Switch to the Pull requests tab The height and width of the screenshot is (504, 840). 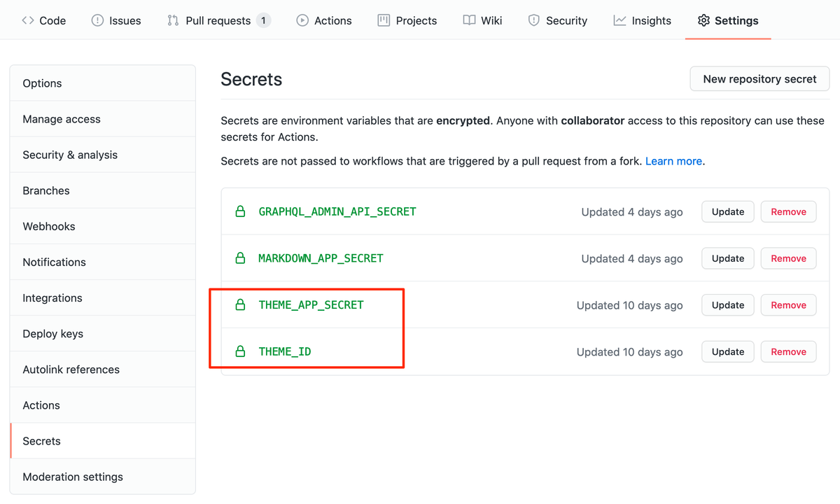coord(217,20)
